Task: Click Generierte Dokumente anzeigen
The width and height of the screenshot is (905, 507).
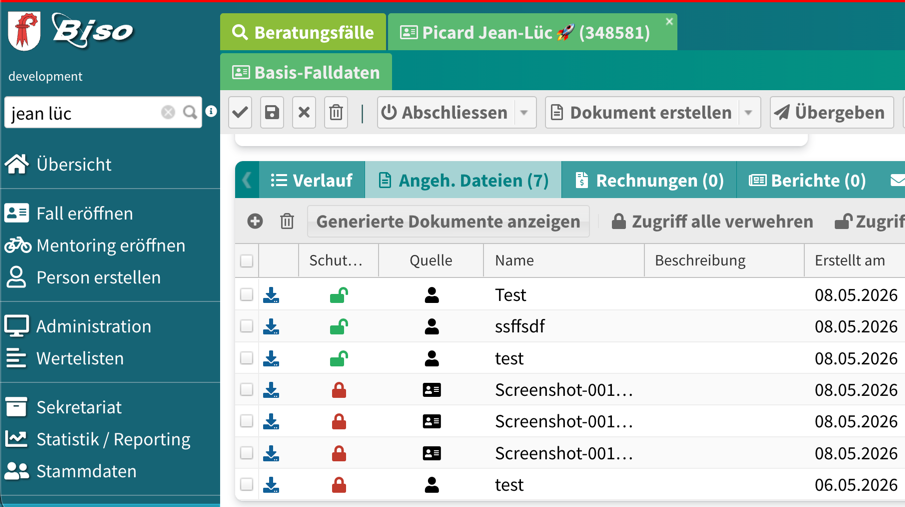Action: pos(448,221)
